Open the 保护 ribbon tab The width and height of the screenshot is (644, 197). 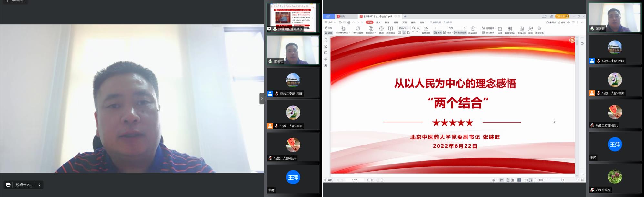[x=413, y=23]
